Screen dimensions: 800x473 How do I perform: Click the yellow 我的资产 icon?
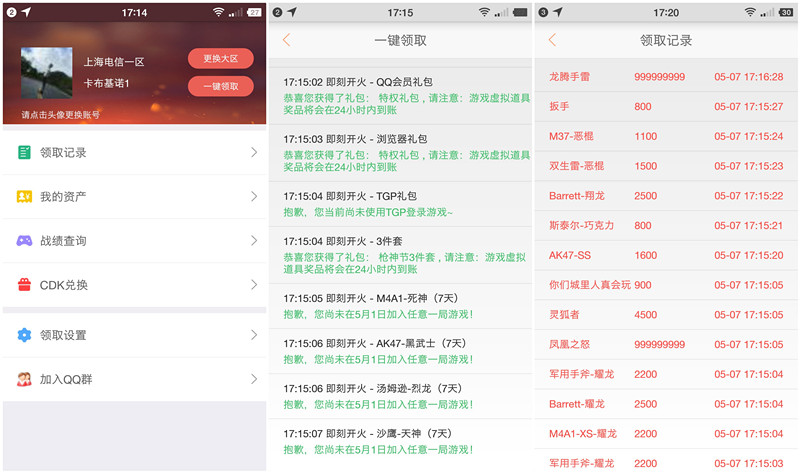pos(24,196)
